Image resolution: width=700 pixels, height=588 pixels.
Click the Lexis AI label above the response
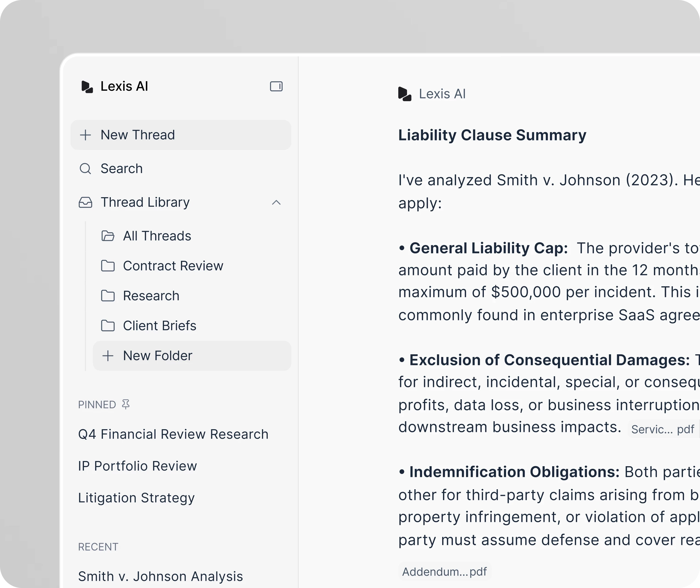442,94
